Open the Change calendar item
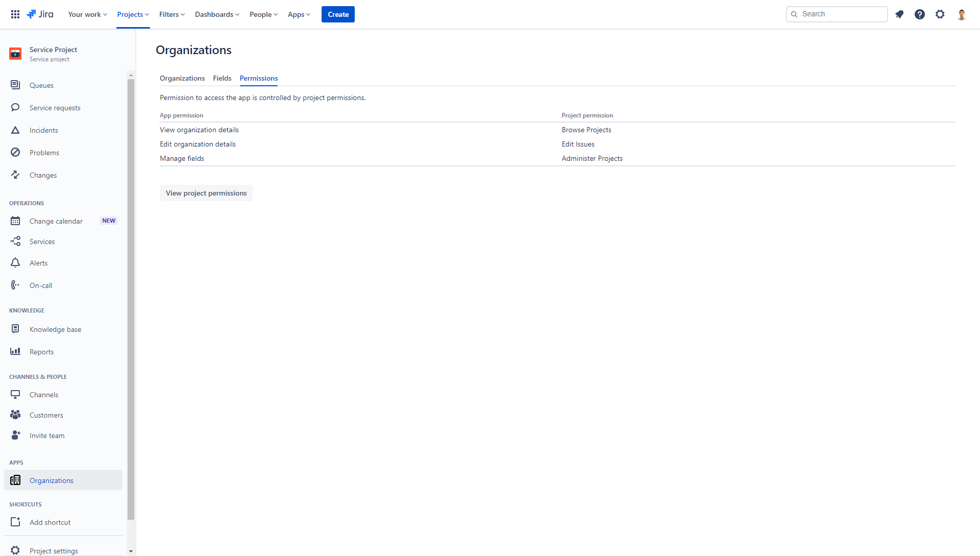Screen dimensions: 980x556 tap(56, 221)
